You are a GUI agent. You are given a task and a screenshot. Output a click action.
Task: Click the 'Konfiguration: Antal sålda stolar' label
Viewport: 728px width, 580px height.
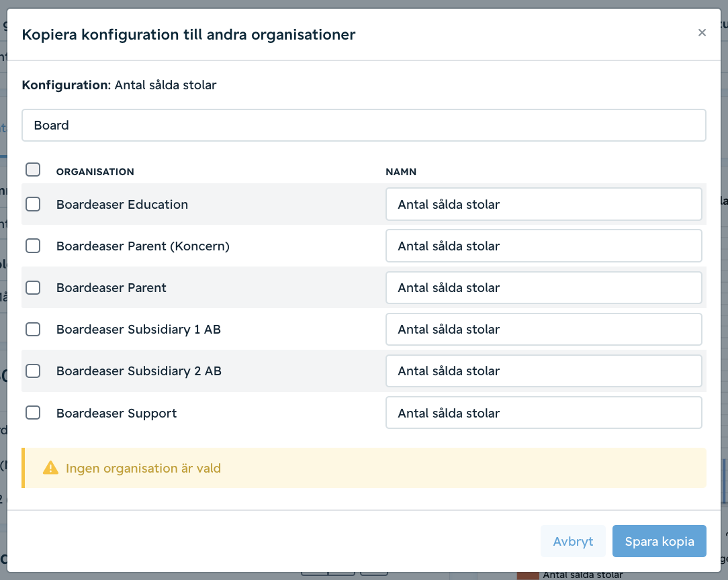120,85
